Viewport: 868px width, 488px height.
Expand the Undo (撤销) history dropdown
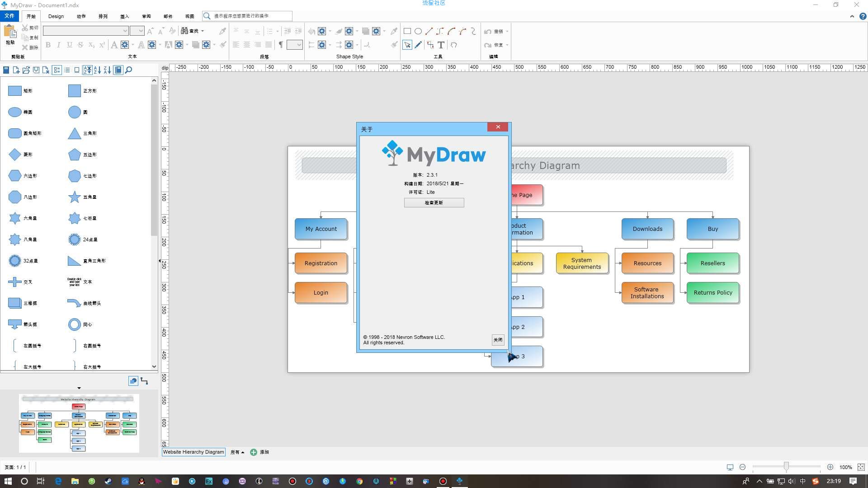coord(507,31)
